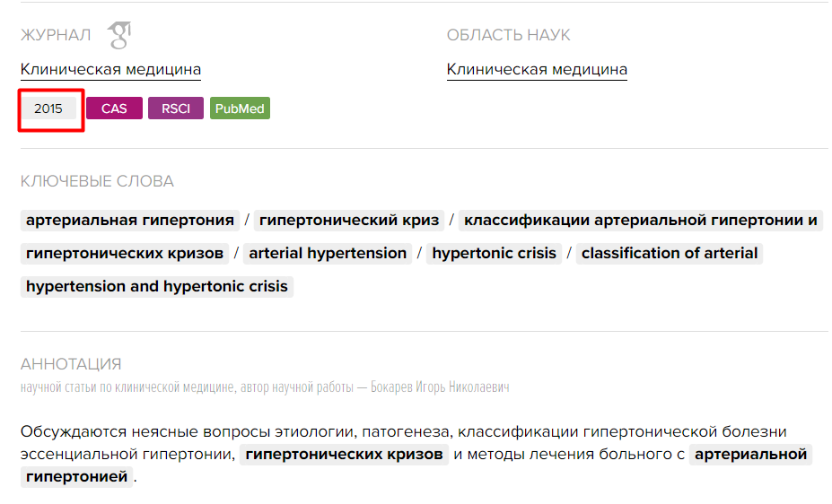This screenshot has height=504, width=832.
Task: Open keyword артериальная гипертония
Action: 130,220
